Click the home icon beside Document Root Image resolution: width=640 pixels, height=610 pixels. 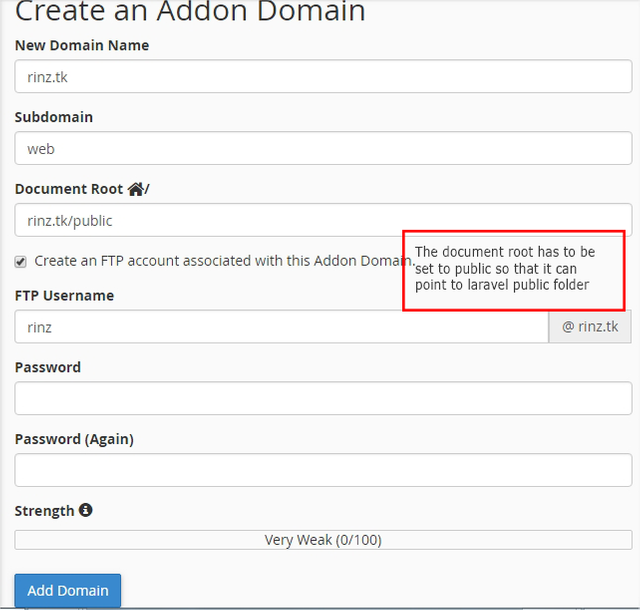click(136, 189)
